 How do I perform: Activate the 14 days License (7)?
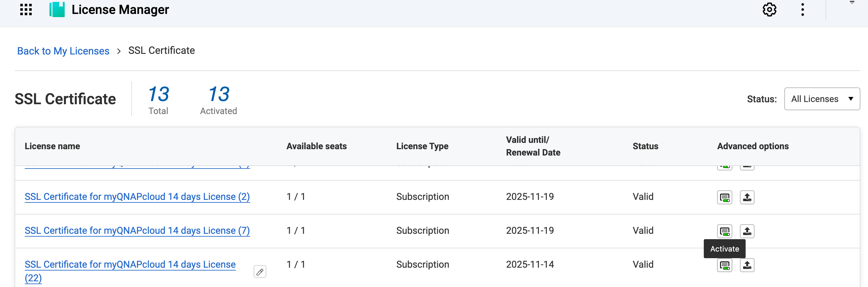(x=724, y=232)
